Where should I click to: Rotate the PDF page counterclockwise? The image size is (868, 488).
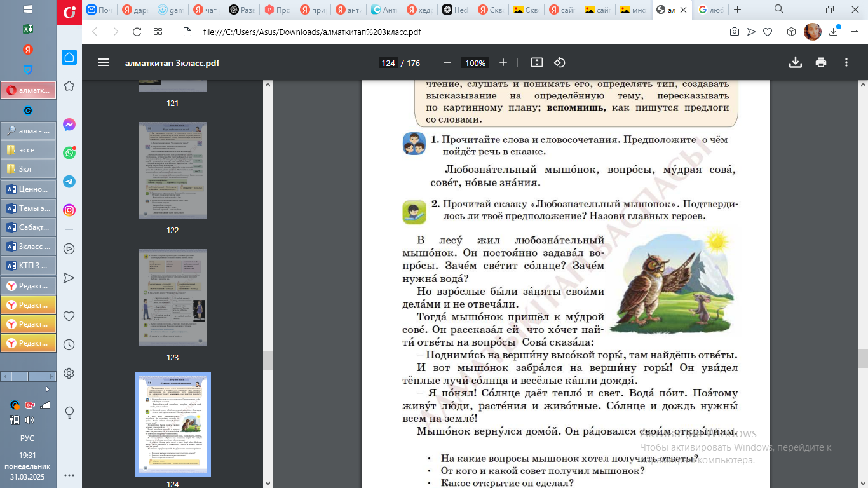[x=560, y=62]
